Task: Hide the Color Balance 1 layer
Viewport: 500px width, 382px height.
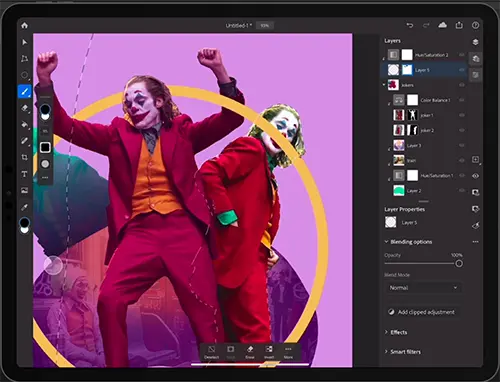Action: 462,100
